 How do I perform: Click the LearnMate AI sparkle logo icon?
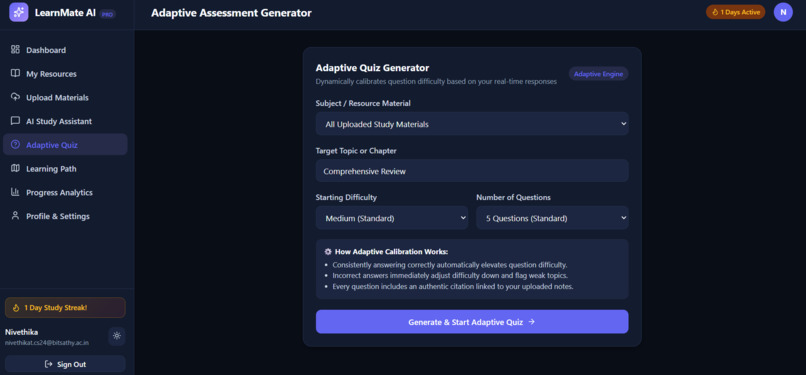(x=19, y=12)
